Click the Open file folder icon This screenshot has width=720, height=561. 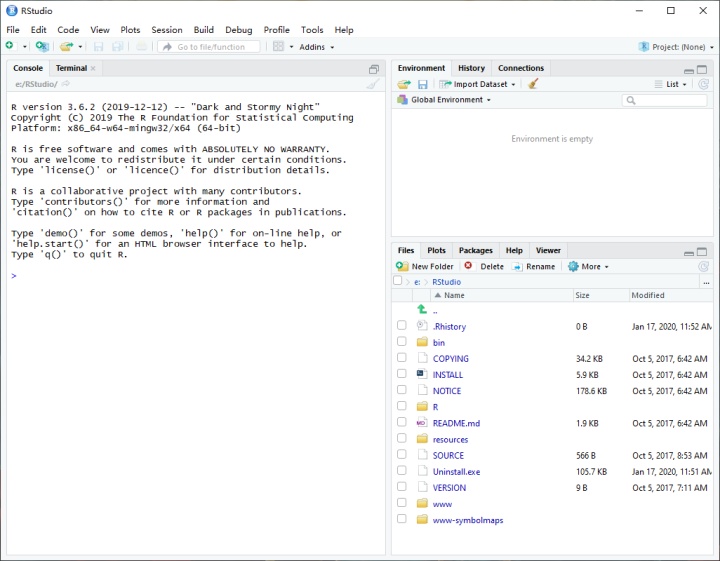(x=67, y=46)
